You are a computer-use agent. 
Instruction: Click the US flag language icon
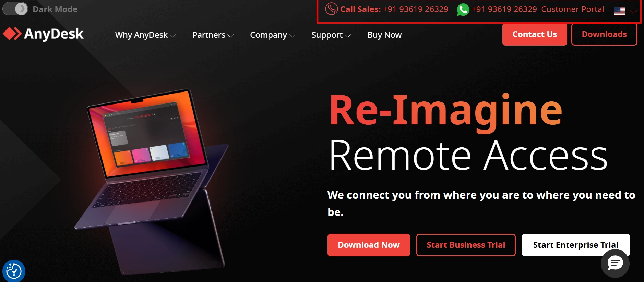pos(619,11)
